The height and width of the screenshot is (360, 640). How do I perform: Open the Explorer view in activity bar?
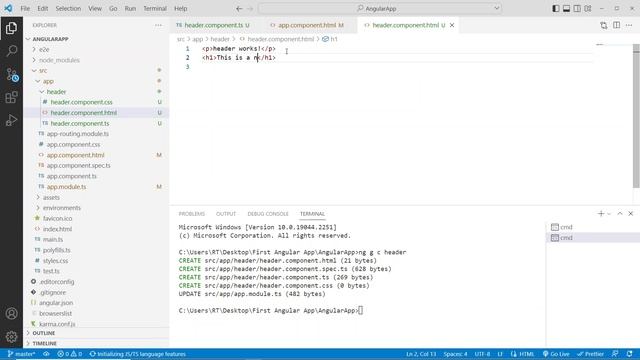[11, 28]
